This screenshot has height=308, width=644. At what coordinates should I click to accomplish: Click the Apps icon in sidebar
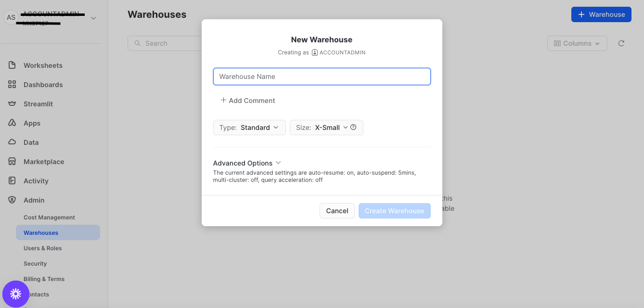12,123
